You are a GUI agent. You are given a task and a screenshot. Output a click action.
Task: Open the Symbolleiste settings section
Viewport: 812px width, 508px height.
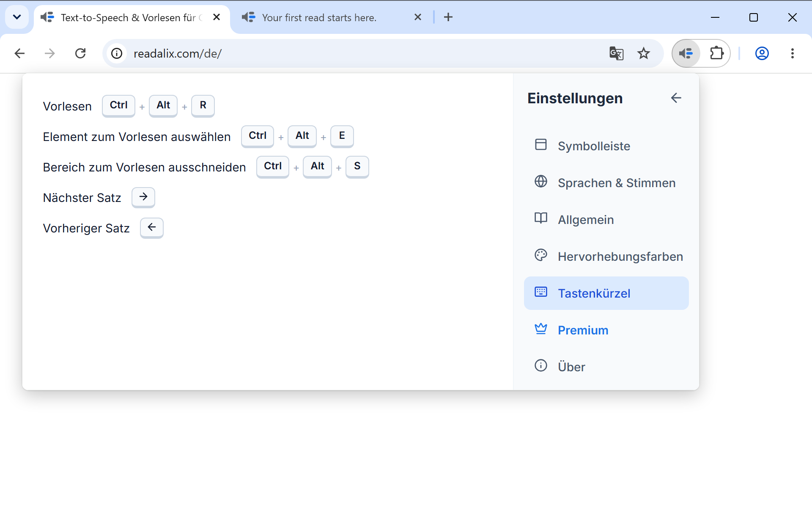tap(606, 146)
